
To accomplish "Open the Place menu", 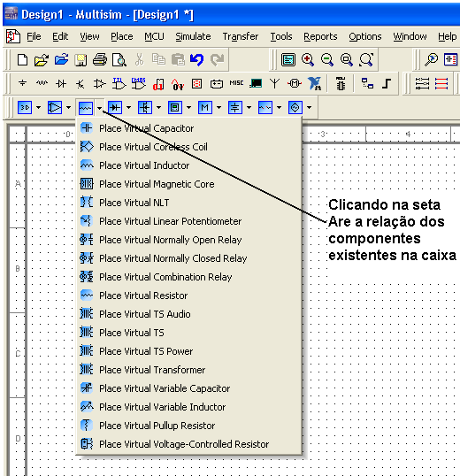I will click(122, 36).
